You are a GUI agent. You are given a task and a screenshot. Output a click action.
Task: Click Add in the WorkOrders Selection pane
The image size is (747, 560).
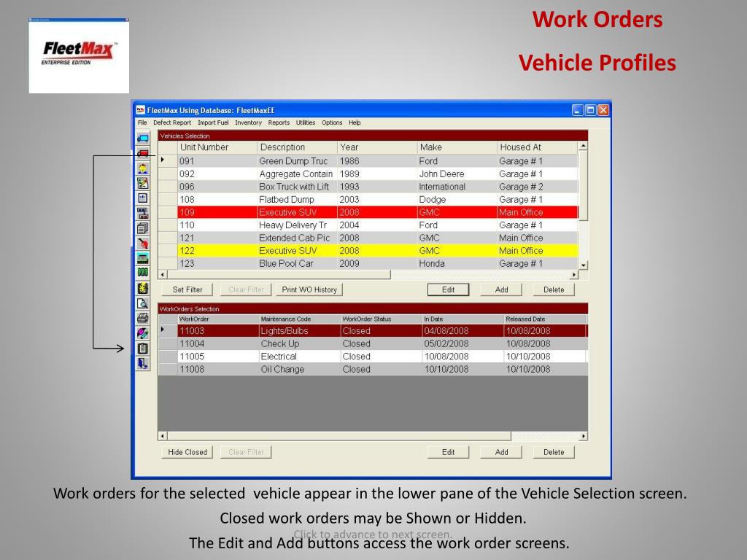[x=501, y=452]
